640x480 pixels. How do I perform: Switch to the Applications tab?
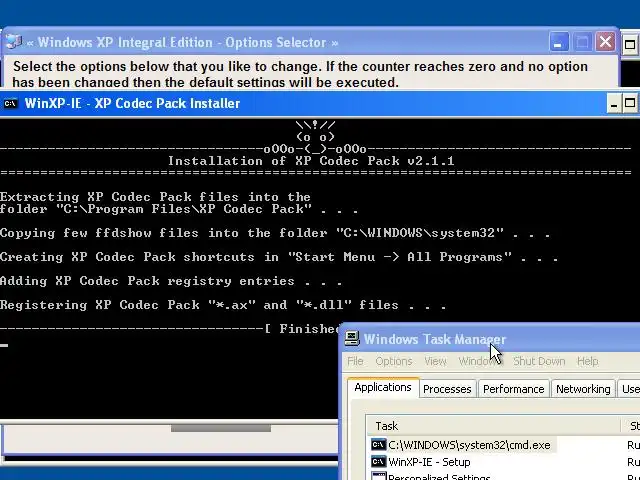coord(383,387)
